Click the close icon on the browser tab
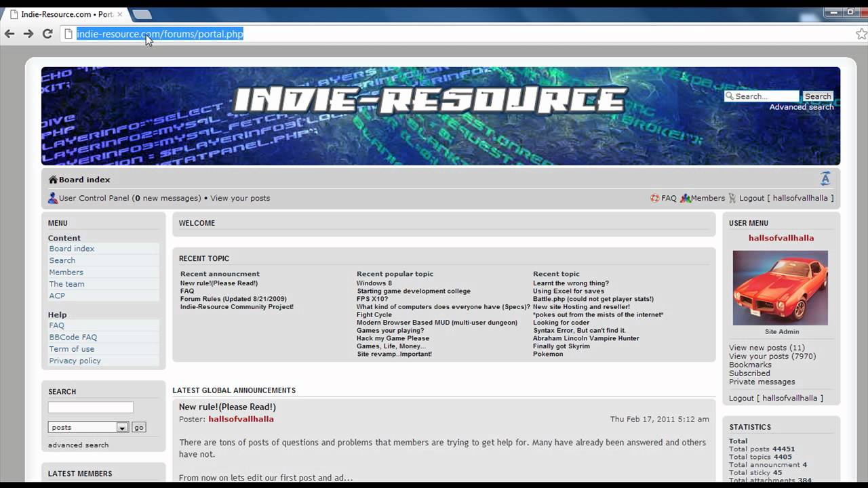The height and width of the screenshot is (488, 868). pyautogui.click(x=120, y=14)
